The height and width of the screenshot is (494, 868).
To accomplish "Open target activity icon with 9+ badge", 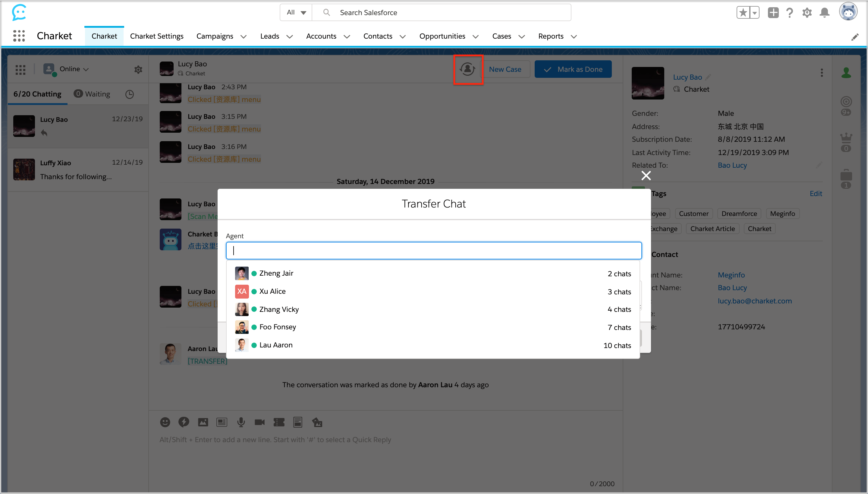I will pyautogui.click(x=846, y=106).
